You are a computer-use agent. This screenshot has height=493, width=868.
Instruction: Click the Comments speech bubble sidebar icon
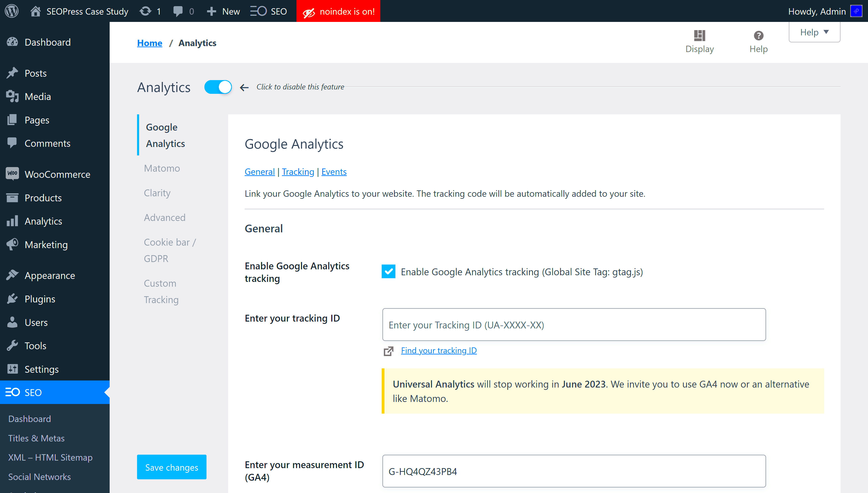tap(12, 143)
